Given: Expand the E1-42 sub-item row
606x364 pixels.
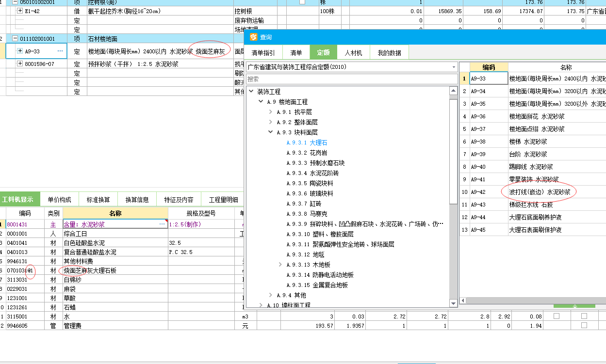Looking at the screenshot, I should pyautogui.click(x=20, y=11).
